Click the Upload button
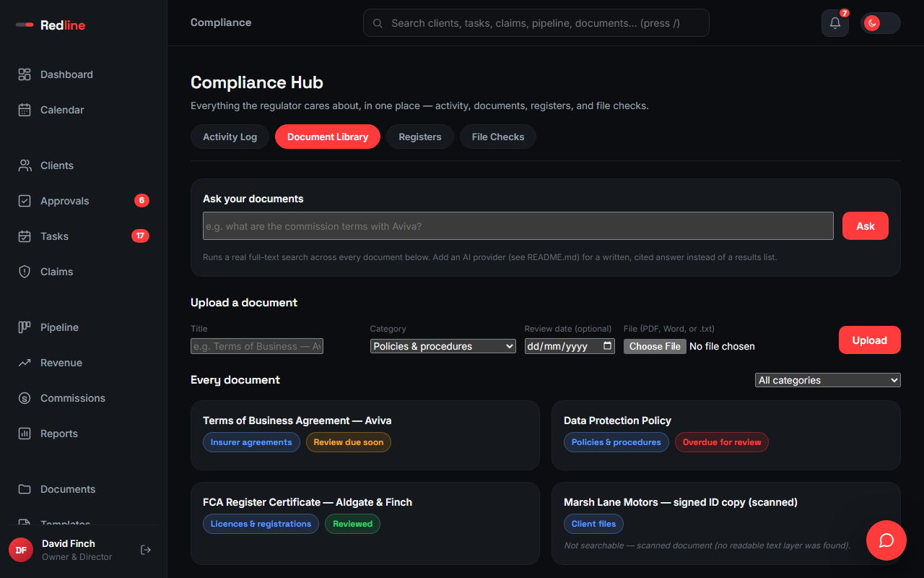Viewport: 924px width, 578px height. (x=870, y=340)
